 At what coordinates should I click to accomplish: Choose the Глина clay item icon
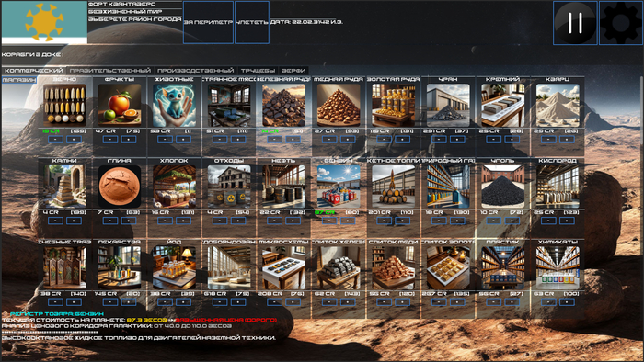(119, 187)
